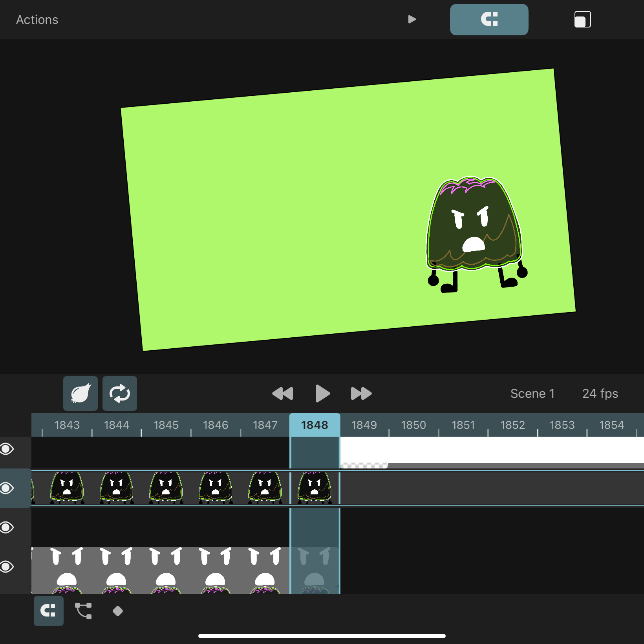Open the Scene 1 selector

click(532, 393)
